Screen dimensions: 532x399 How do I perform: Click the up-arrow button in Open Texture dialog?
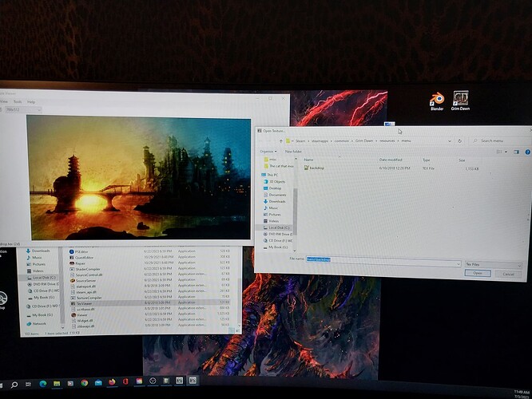(281, 140)
